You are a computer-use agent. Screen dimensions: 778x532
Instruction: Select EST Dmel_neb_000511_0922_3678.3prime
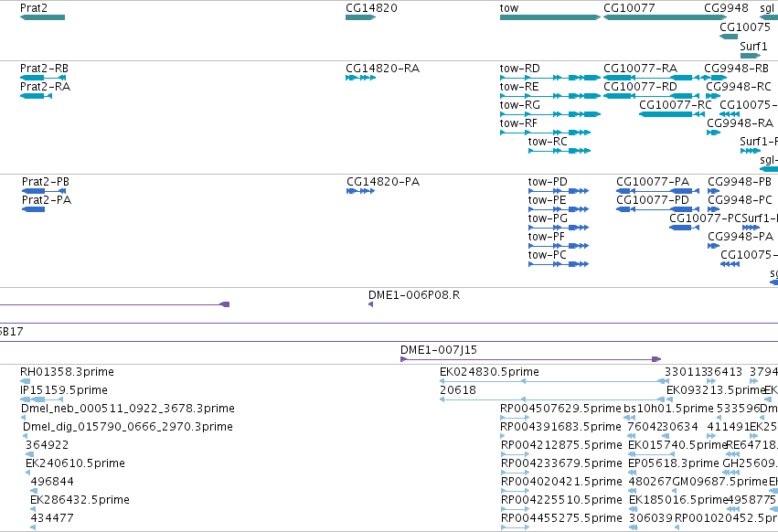24,418
